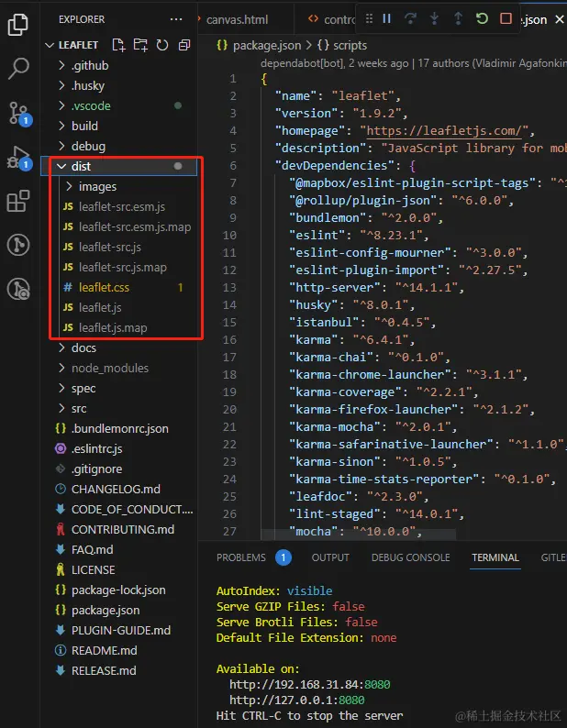567x728 pixels.
Task: Open the https://leafletjs.com/ homepage link
Action: click(444, 131)
